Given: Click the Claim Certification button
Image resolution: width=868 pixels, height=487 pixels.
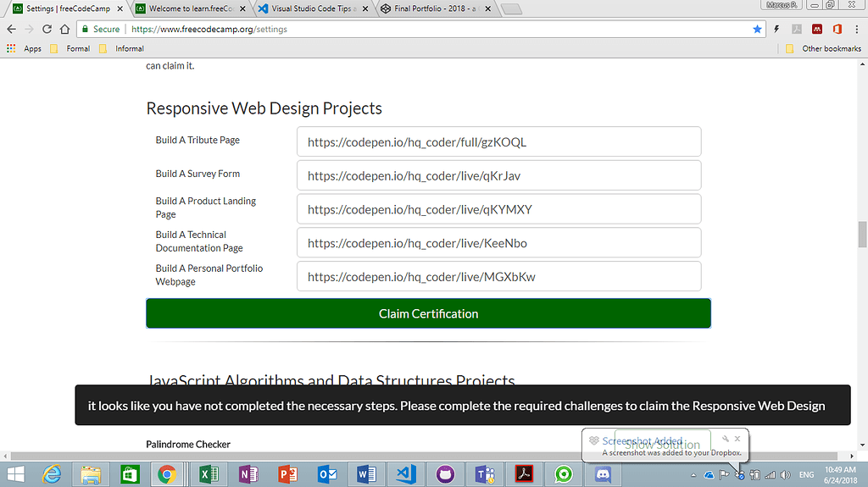Looking at the screenshot, I should (x=428, y=313).
